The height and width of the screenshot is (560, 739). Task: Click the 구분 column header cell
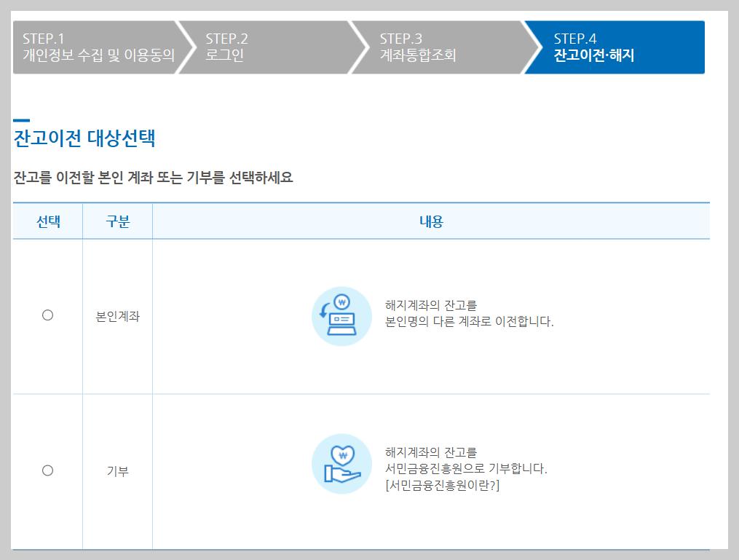pos(117,221)
